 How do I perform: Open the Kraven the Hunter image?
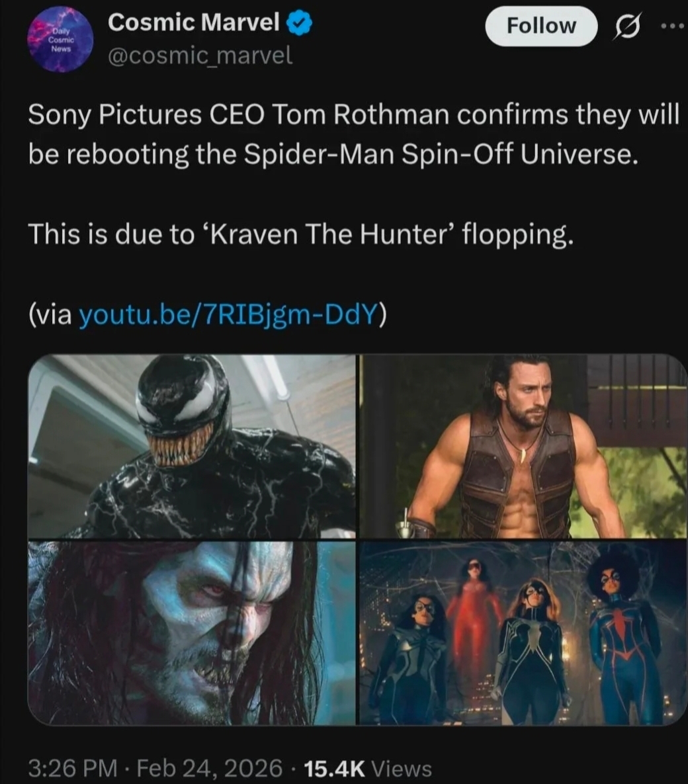point(523,446)
